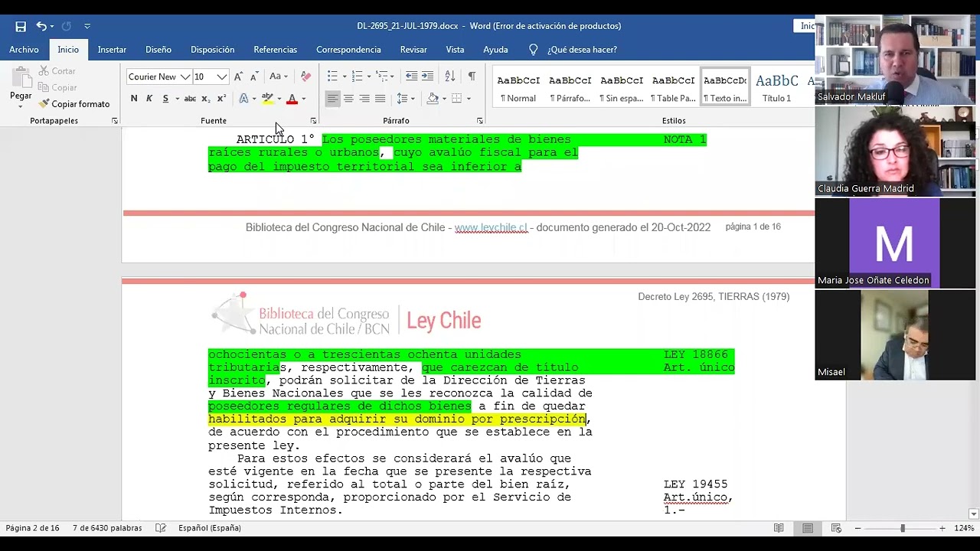Screen dimensions: 980x551
Task: Open font color dropdown arrow
Action: tap(303, 99)
